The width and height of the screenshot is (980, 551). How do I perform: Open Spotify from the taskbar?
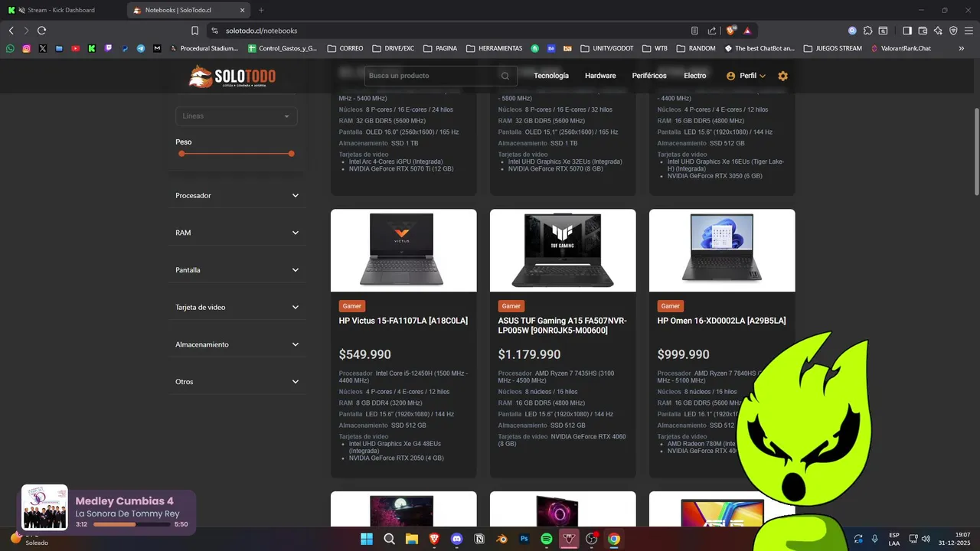pyautogui.click(x=547, y=539)
